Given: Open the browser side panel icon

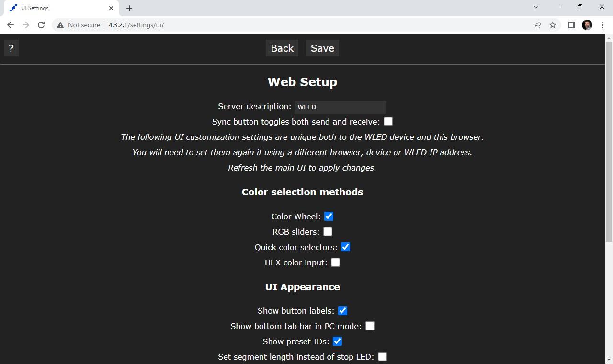Looking at the screenshot, I should (x=571, y=25).
